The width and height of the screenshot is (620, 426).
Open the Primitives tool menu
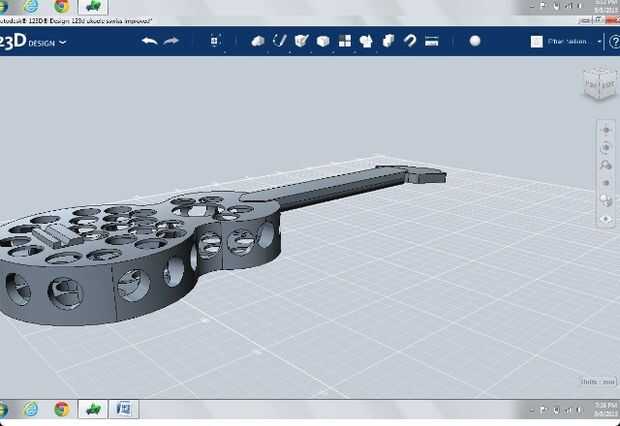coord(258,41)
